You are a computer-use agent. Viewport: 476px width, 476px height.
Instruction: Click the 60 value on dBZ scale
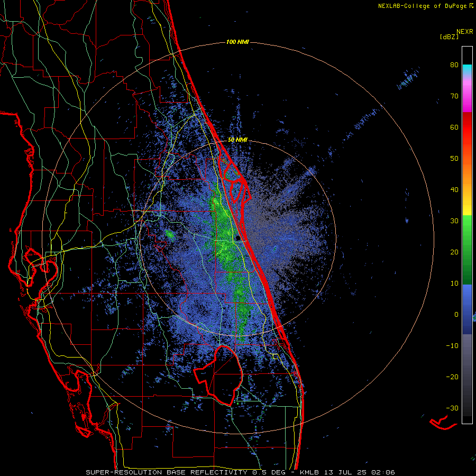click(x=454, y=127)
